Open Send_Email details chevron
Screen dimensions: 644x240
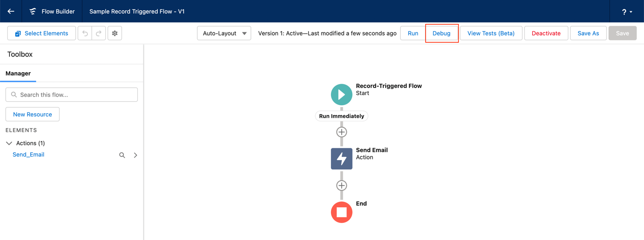[136, 155]
